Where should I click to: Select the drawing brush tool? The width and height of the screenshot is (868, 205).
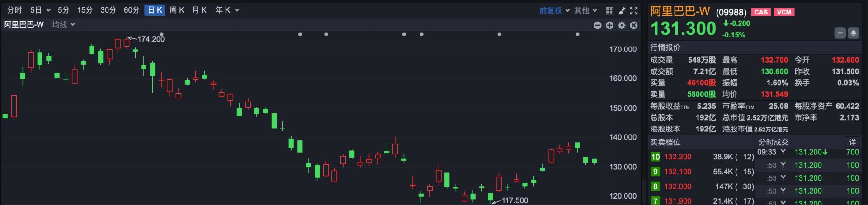[622, 10]
